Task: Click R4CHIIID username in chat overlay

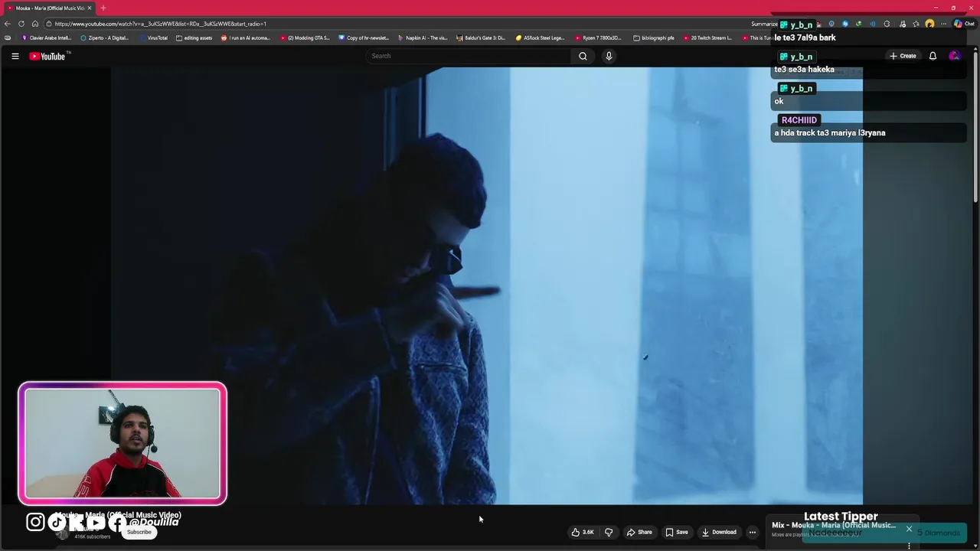Action: (799, 120)
